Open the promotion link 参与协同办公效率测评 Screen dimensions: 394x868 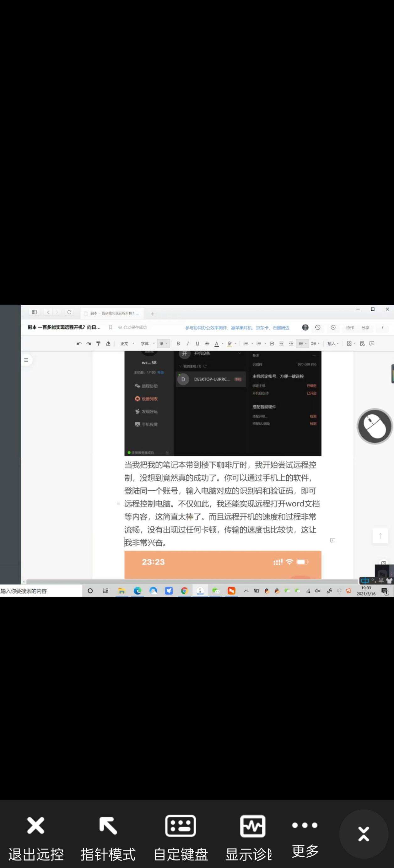(237, 328)
